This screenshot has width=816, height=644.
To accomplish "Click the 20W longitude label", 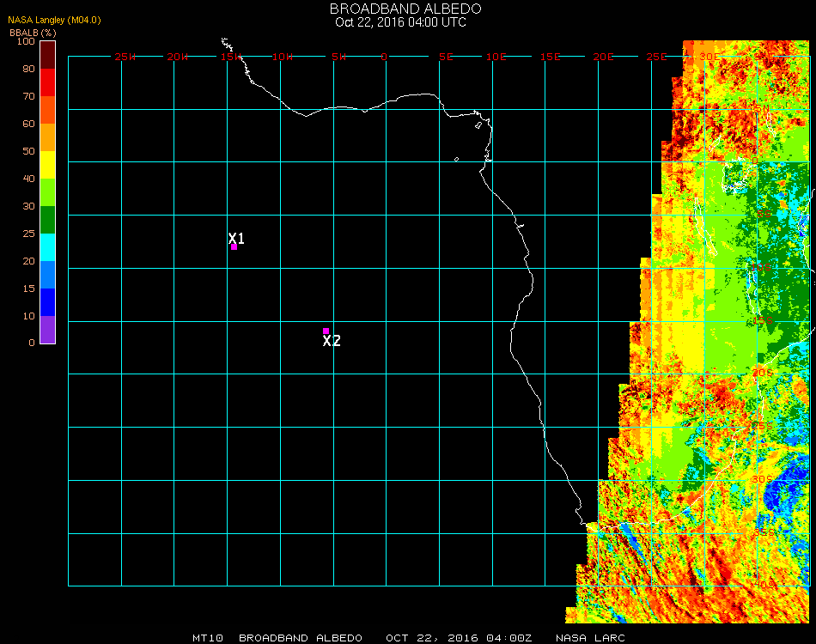I will (x=178, y=57).
